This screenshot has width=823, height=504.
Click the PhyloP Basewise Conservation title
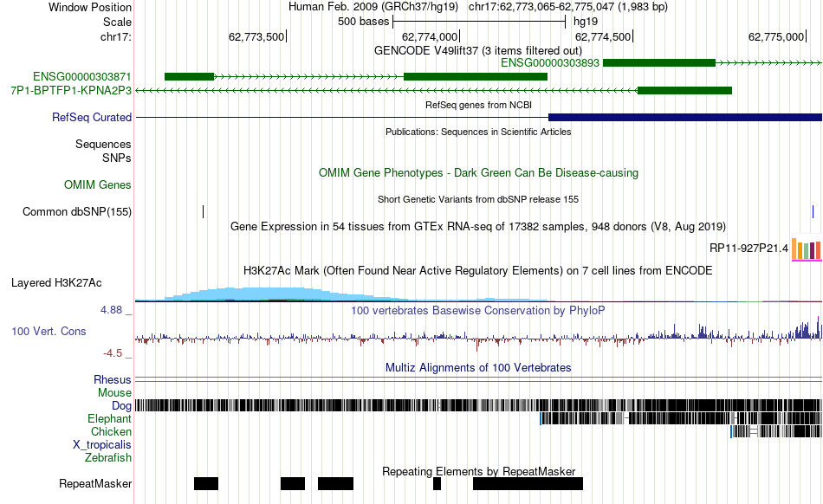click(x=477, y=311)
